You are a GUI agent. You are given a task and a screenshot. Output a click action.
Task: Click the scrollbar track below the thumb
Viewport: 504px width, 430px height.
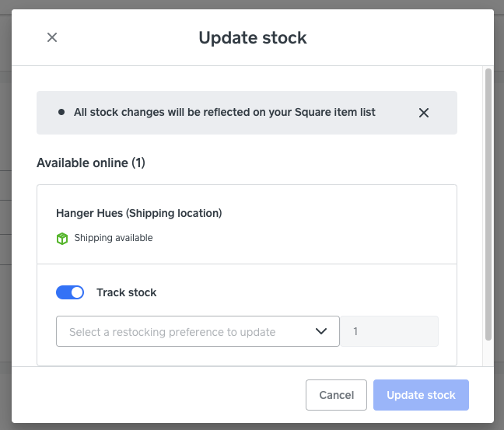(x=488, y=354)
